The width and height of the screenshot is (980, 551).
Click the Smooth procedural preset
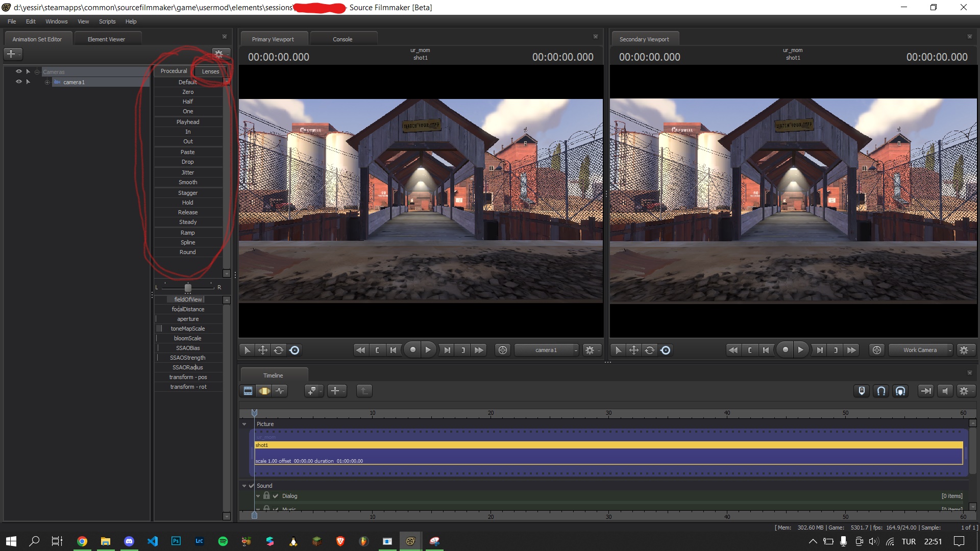point(188,182)
